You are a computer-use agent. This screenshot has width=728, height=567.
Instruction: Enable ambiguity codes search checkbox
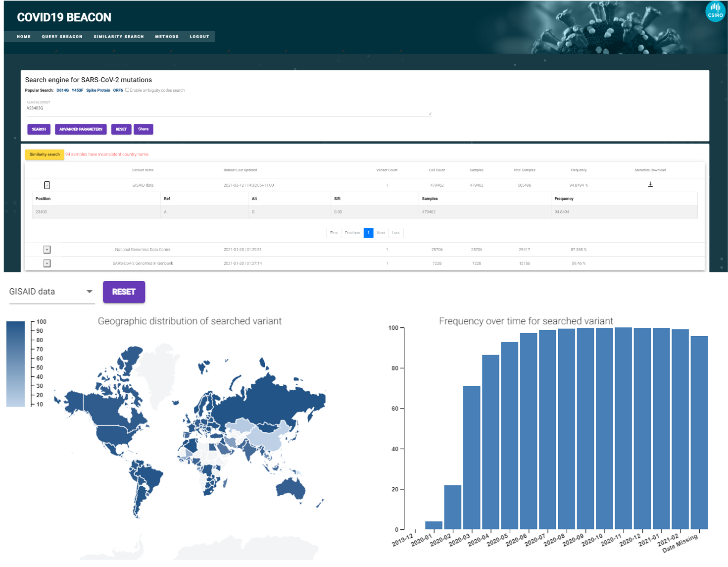127,90
